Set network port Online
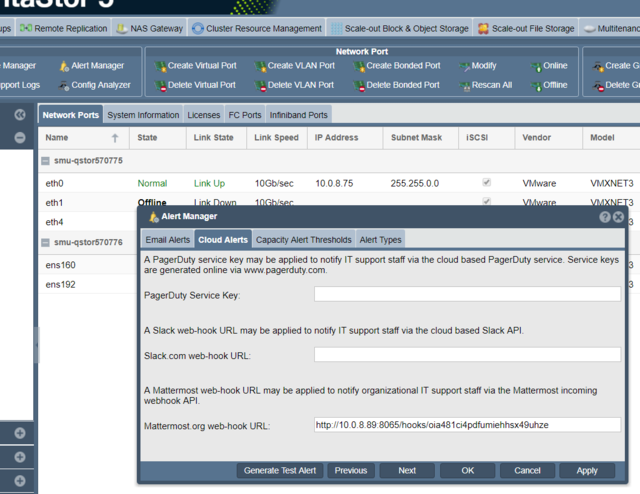Screen dimensions: 640x494 click(549, 66)
